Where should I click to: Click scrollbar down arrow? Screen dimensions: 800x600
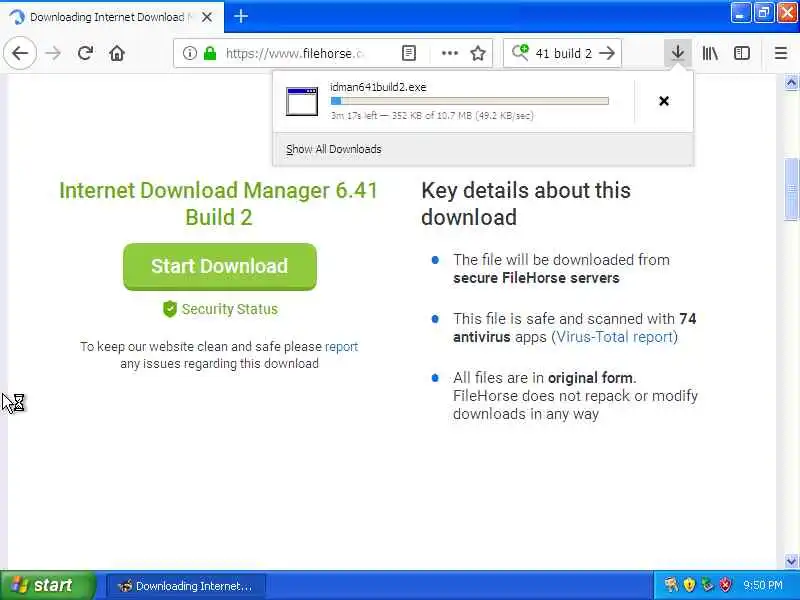pos(791,561)
